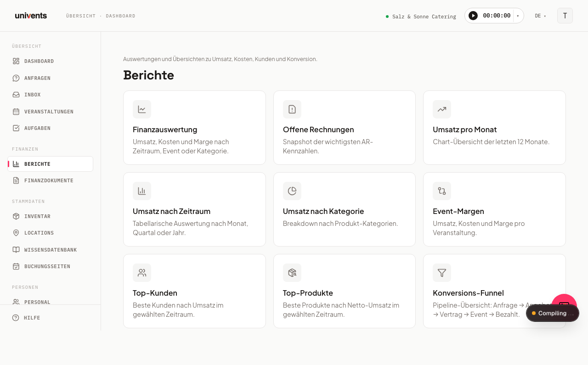This screenshot has width=588, height=365.
Task: Click Finanzauswertung line chart icon
Action: coord(142,109)
